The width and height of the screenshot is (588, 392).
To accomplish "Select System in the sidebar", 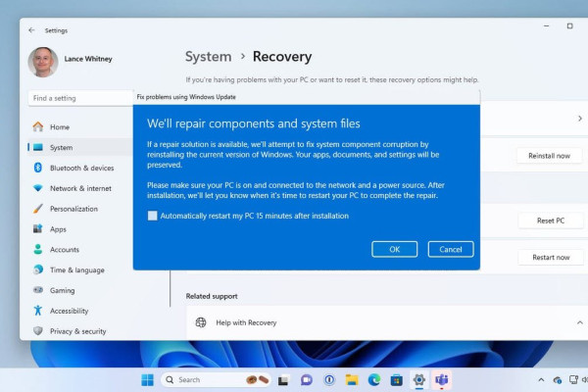I will point(80,147).
